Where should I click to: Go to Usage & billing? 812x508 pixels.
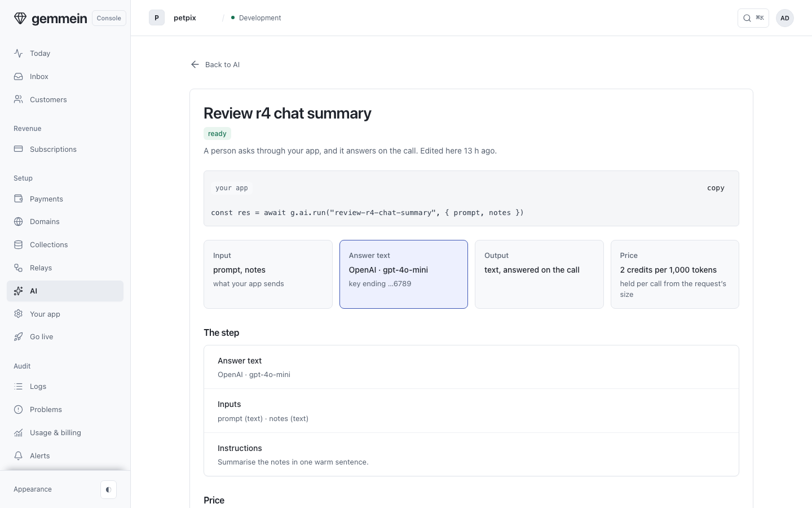(65, 432)
